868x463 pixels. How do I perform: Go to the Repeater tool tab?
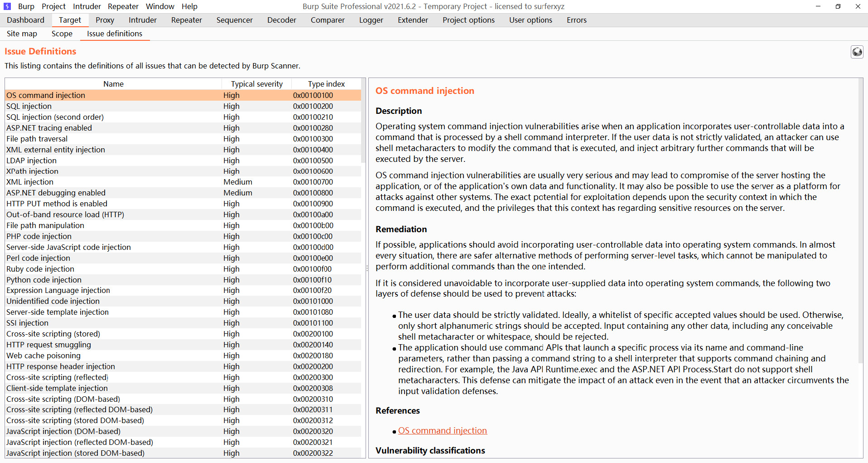pos(187,20)
